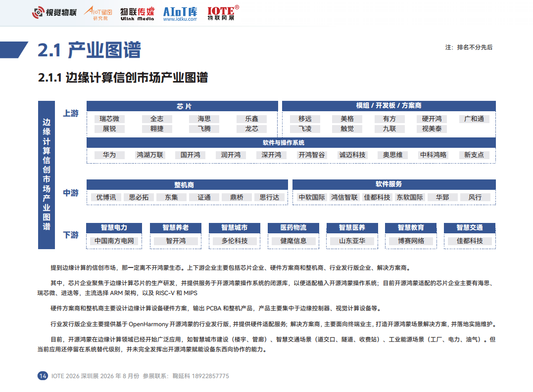
Task: Click the 瑞芯微 chip company cell
Action: 109,119
